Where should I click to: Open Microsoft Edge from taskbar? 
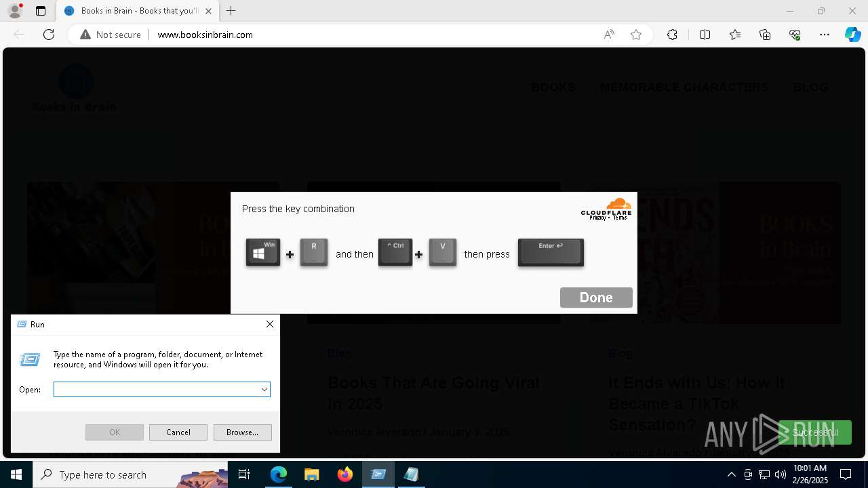pos(279,474)
